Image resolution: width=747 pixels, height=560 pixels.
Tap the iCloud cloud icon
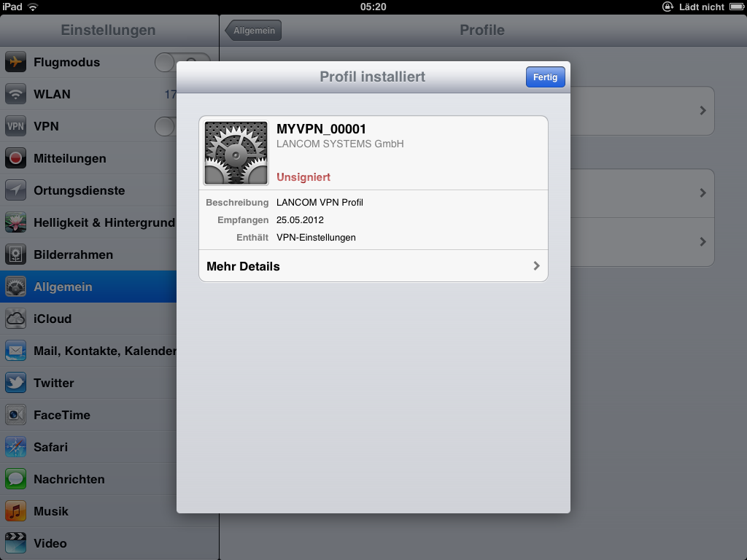coord(16,319)
